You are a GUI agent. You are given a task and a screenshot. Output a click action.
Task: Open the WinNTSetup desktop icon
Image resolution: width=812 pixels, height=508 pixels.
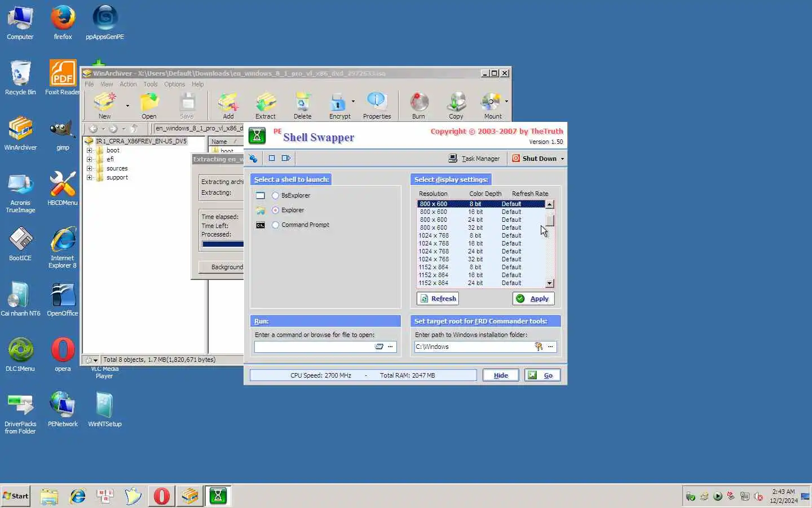(105, 410)
